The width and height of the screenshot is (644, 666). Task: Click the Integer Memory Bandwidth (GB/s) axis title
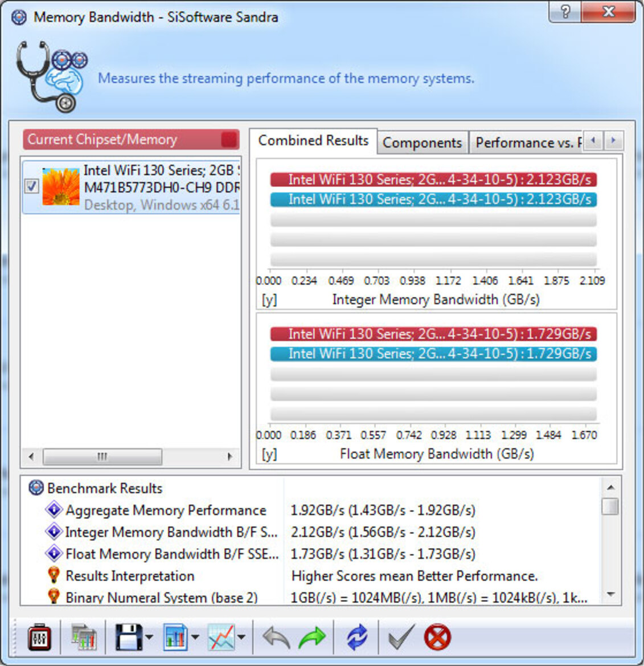point(436,300)
